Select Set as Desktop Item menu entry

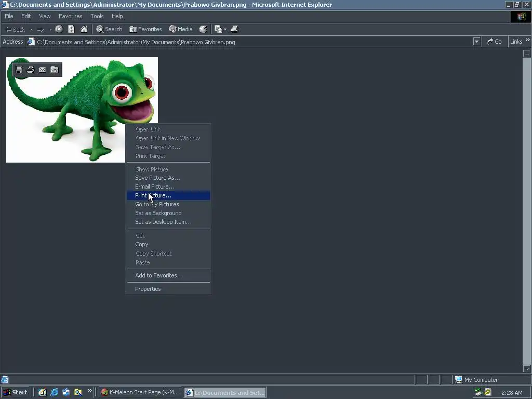pyautogui.click(x=169, y=222)
